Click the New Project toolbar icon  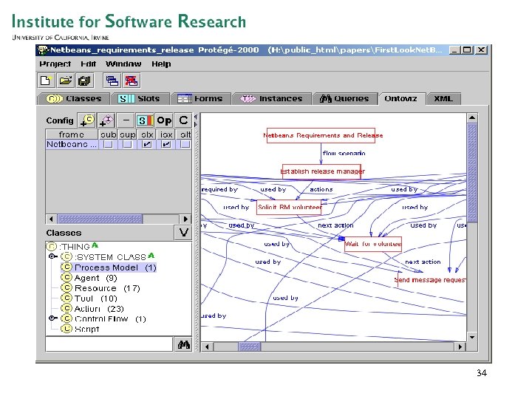46,81
